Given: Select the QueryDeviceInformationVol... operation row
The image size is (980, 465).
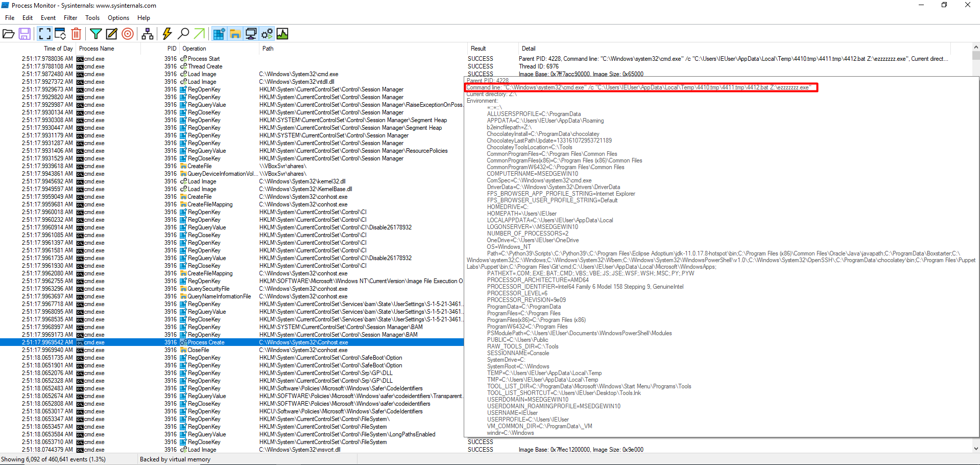Looking at the screenshot, I should pos(232,174).
